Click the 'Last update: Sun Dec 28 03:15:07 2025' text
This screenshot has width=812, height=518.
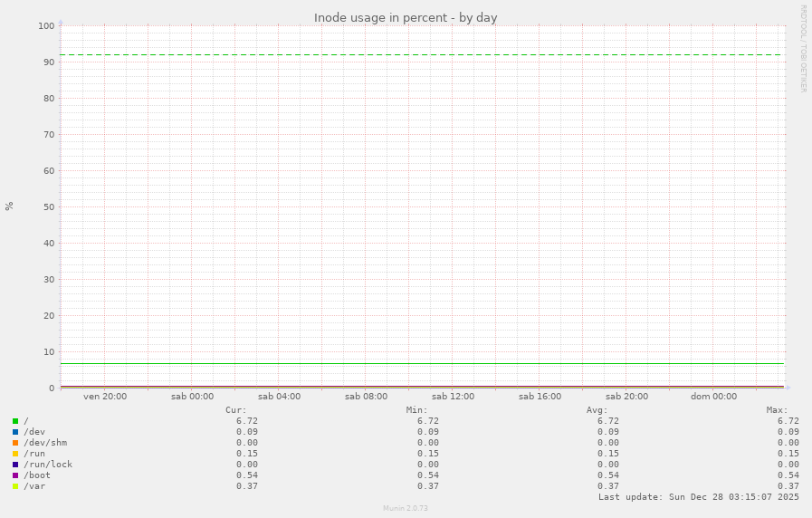pos(699,497)
